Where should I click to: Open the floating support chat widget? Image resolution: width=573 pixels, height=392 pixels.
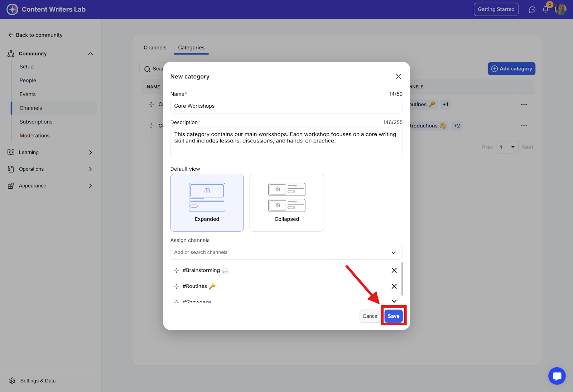pyautogui.click(x=557, y=376)
